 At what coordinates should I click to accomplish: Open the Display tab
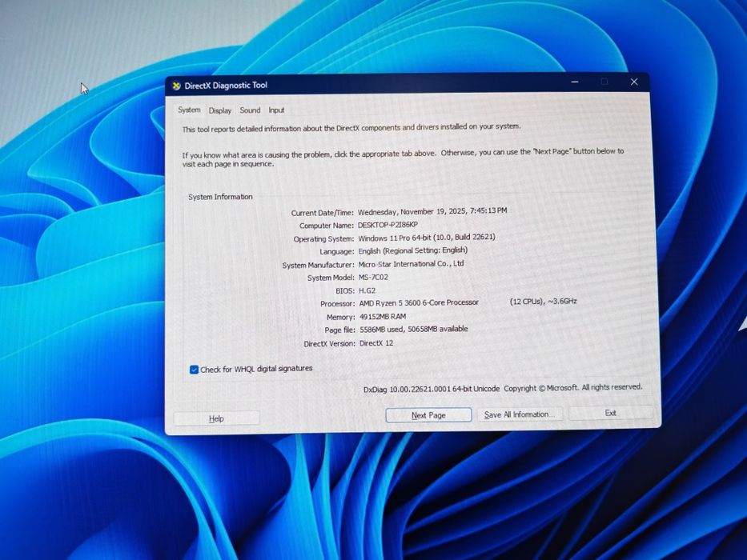click(x=220, y=110)
